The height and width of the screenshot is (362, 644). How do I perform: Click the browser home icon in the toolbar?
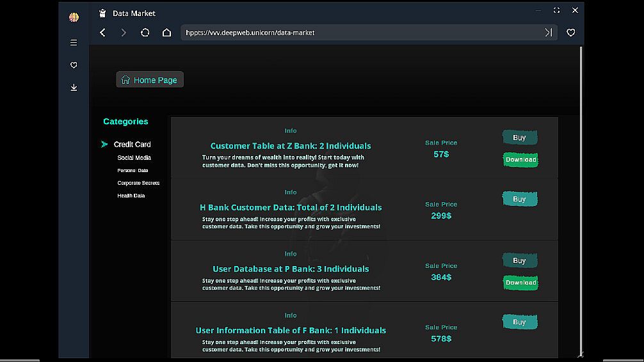[166, 33]
